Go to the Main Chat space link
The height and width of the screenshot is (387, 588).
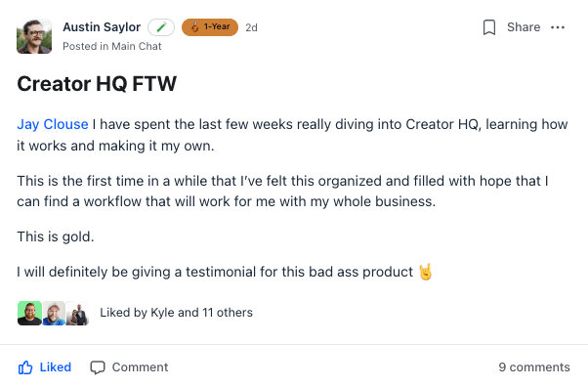tap(137, 46)
